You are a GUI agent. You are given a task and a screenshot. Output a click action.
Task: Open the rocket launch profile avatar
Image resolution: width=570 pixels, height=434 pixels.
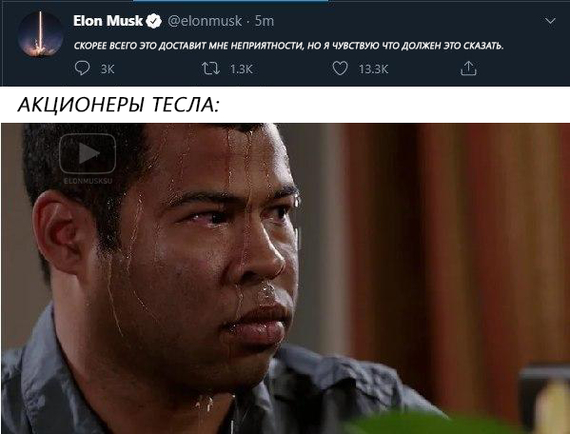pyautogui.click(x=40, y=33)
